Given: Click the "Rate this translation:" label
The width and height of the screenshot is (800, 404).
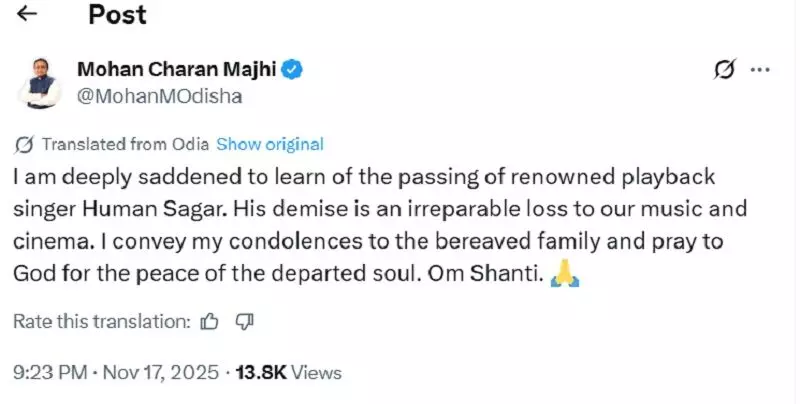Looking at the screenshot, I should (x=102, y=322).
